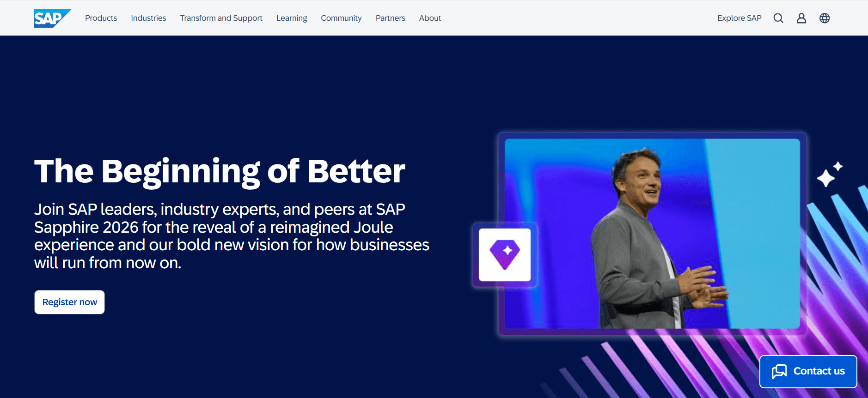This screenshot has width=868, height=398.
Task: Open the Transform and Support menu
Action: [x=221, y=18]
